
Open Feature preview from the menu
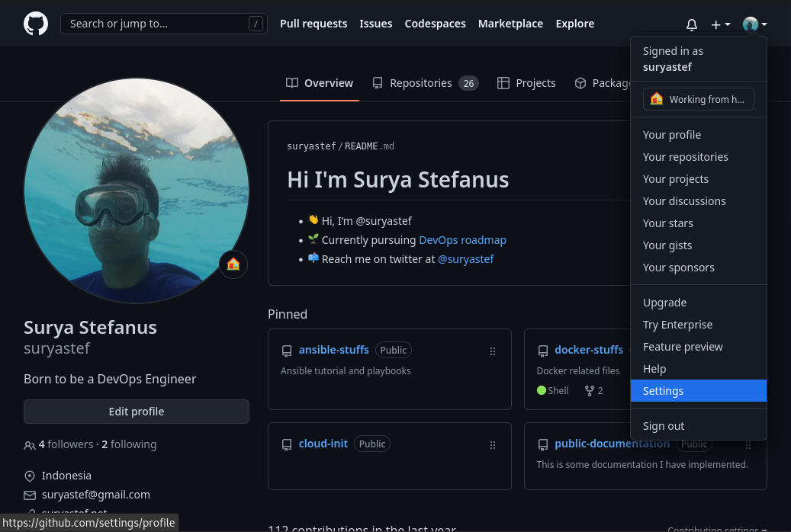pyautogui.click(x=699, y=347)
